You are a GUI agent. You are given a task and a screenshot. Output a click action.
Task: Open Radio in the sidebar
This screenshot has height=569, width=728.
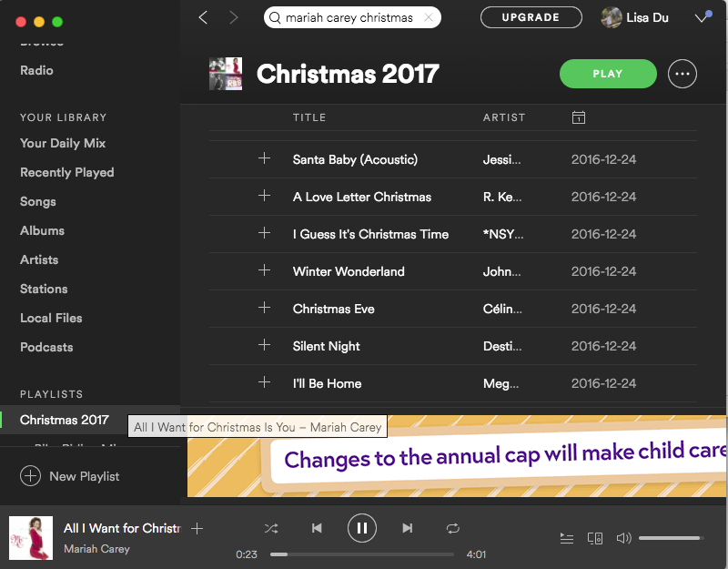(36, 70)
